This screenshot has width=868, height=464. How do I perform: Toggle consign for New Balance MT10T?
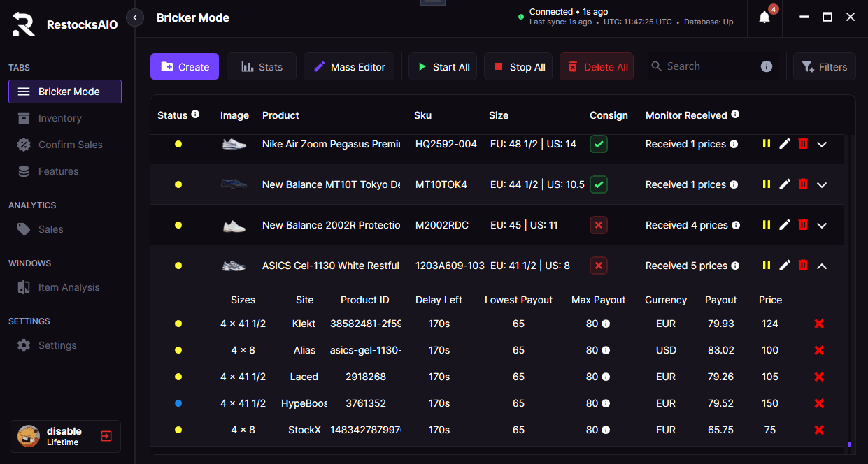pos(598,184)
